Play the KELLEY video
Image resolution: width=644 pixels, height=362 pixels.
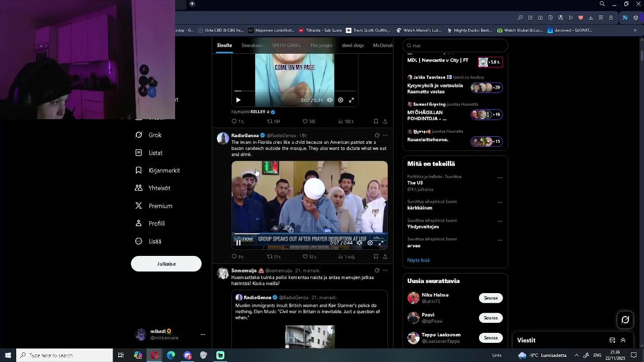pos(238,100)
